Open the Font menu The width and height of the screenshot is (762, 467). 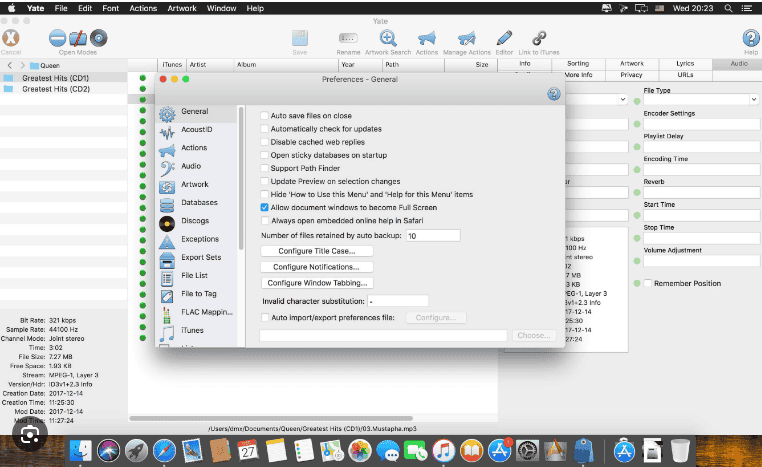point(110,8)
